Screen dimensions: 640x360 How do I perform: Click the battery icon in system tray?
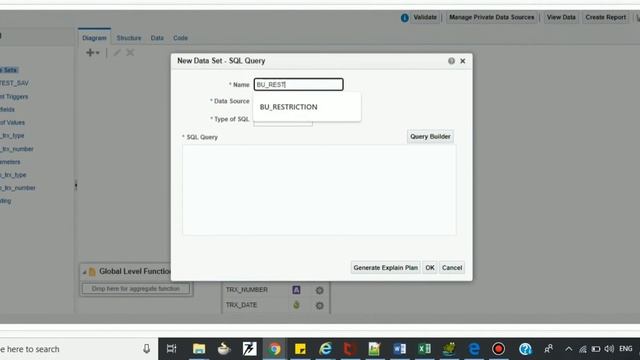(x=596, y=349)
